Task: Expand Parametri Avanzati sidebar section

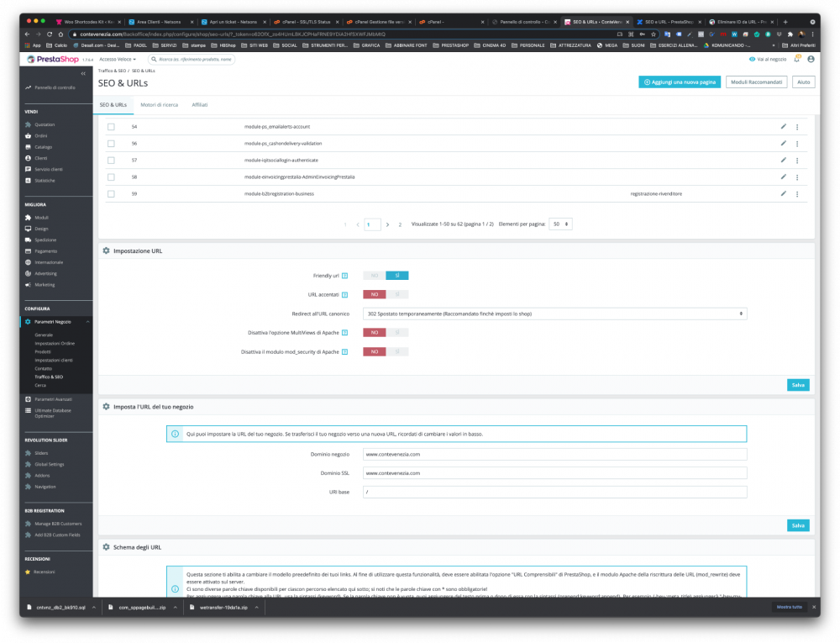Action: (x=52, y=399)
